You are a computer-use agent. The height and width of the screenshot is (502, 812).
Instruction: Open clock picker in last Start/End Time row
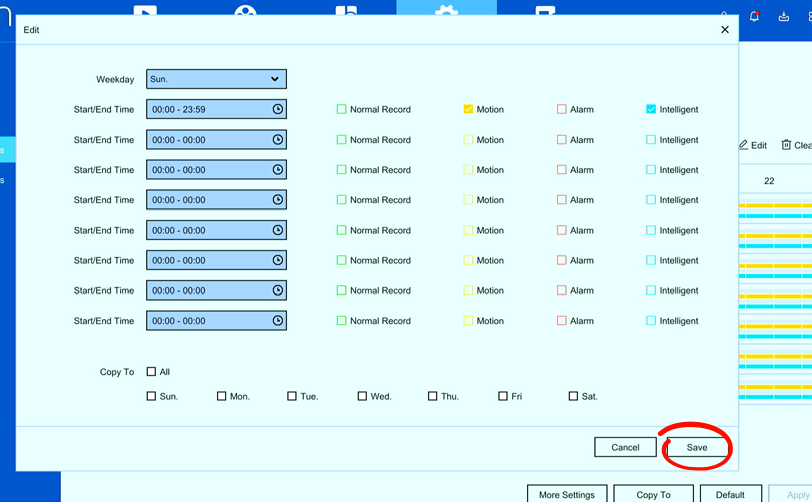[x=278, y=321]
